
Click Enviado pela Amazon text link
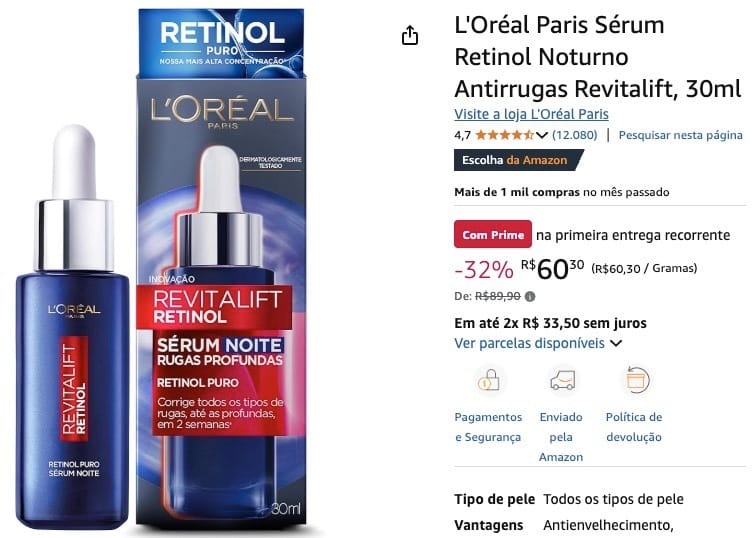[x=561, y=437]
